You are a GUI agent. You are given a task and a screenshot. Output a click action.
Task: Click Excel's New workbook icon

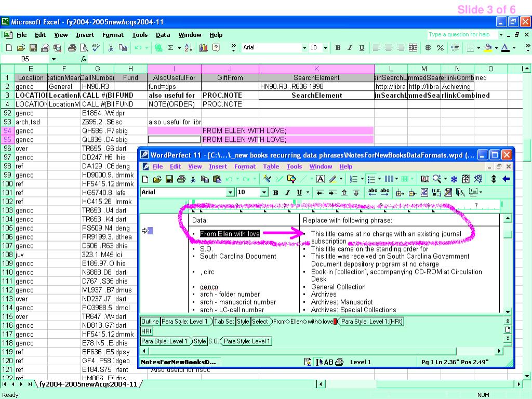[9, 48]
